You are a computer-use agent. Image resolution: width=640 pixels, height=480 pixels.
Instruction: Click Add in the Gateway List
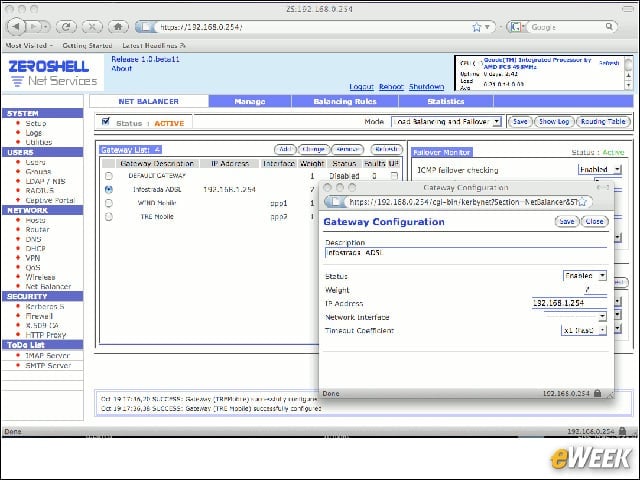click(285, 149)
